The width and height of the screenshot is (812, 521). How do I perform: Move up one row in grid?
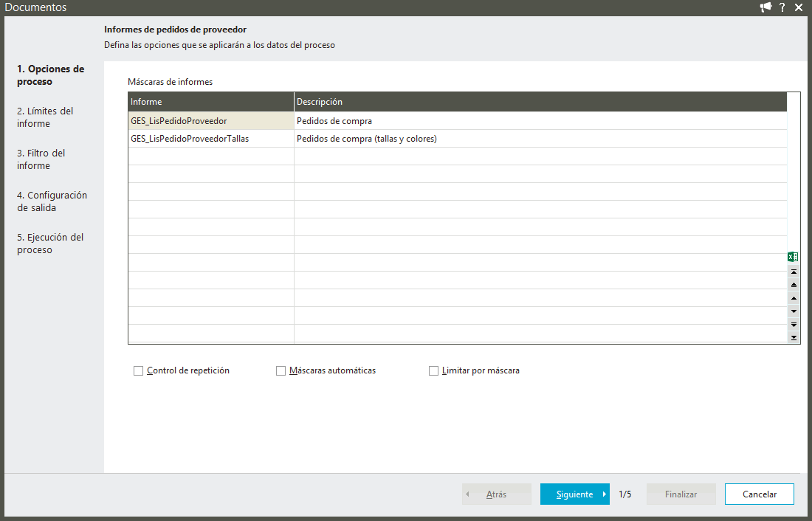[794, 298]
